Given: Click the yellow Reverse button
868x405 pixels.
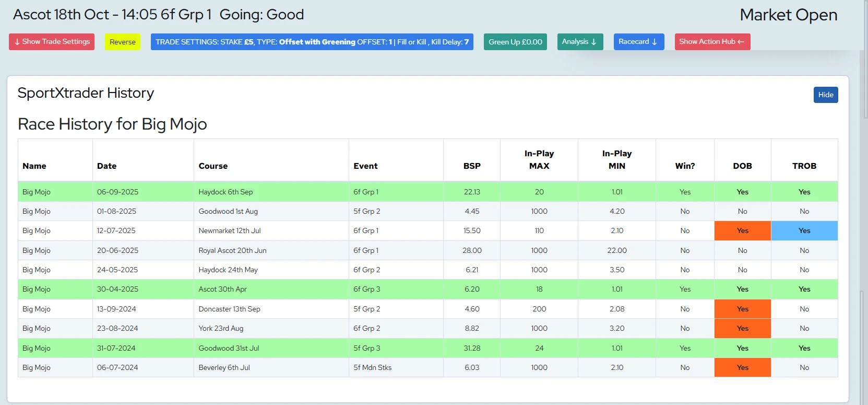Looking at the screenshot, I should coord(123,42).
